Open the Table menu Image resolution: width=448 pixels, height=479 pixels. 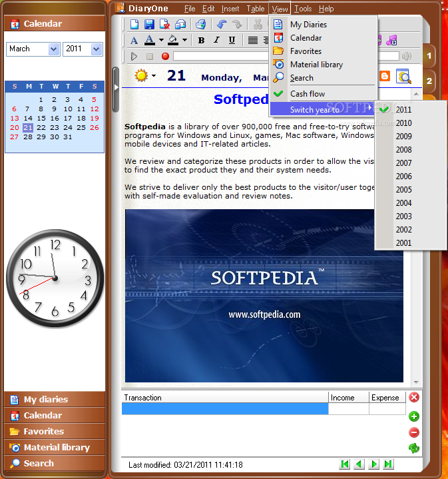[256, 9]
